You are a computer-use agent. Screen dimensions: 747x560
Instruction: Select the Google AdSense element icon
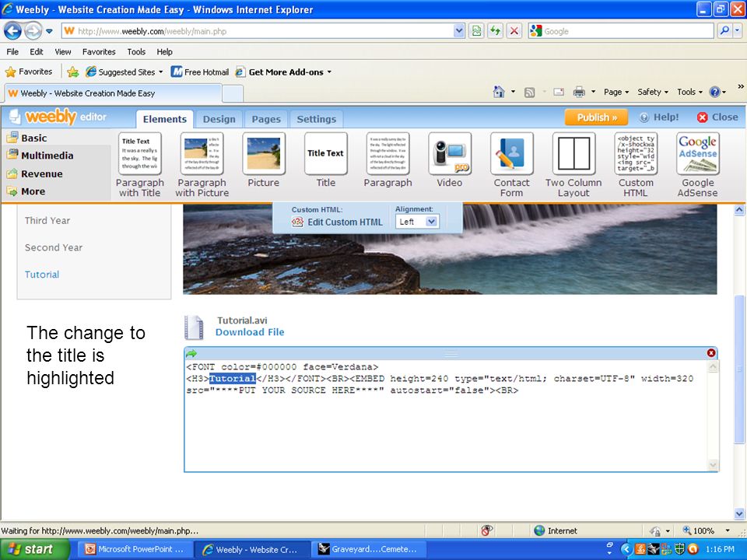point(698,154)
